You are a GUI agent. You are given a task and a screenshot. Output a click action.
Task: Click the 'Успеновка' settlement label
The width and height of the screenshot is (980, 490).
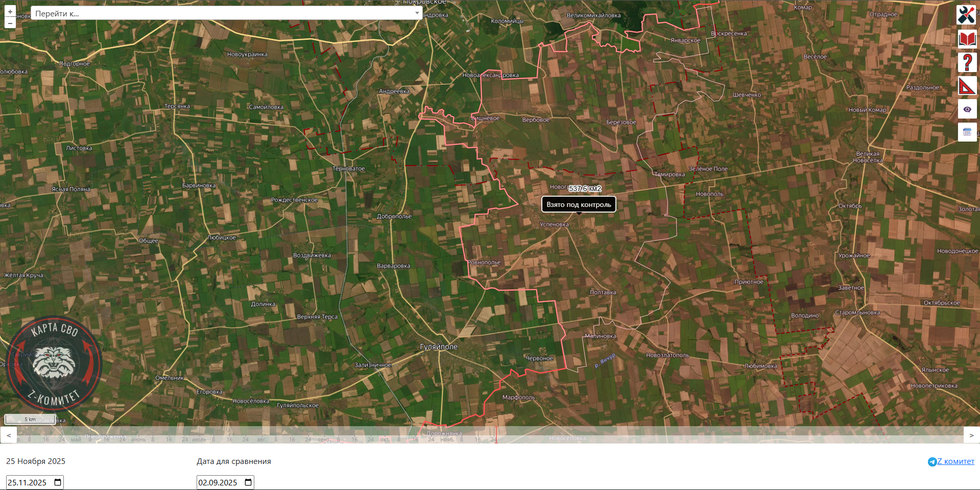pyautogui.click(x=554, y=224)
